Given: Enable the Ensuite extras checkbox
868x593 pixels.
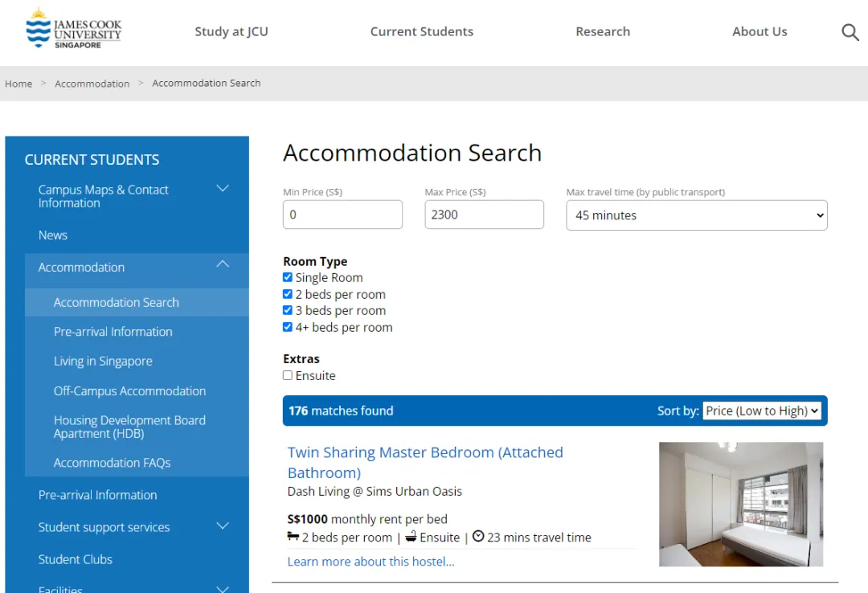Looking at the screenshot, I should 288,375.
